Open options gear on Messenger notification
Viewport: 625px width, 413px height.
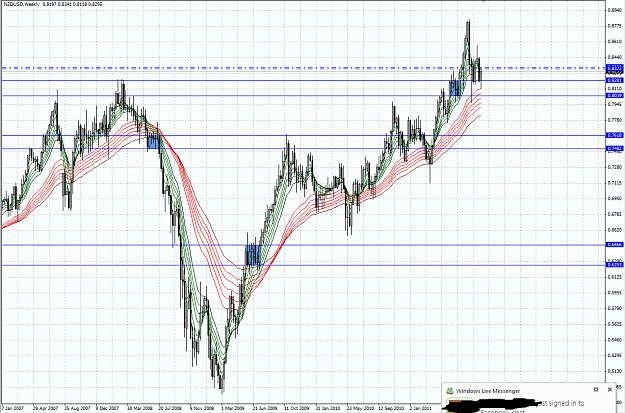point(596,389)
